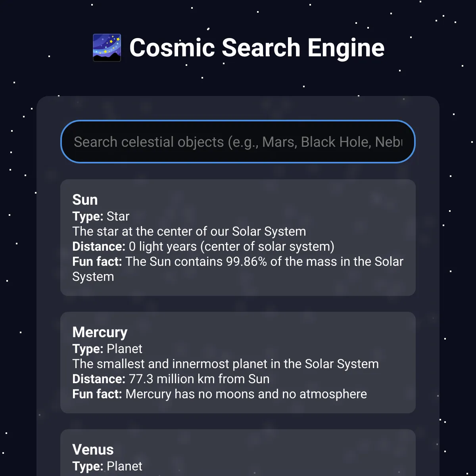The height and width of the screenshot is (476, 476).
Task: Open the Mercury result card
Action: pyautogui.click(x=238, y=363)
